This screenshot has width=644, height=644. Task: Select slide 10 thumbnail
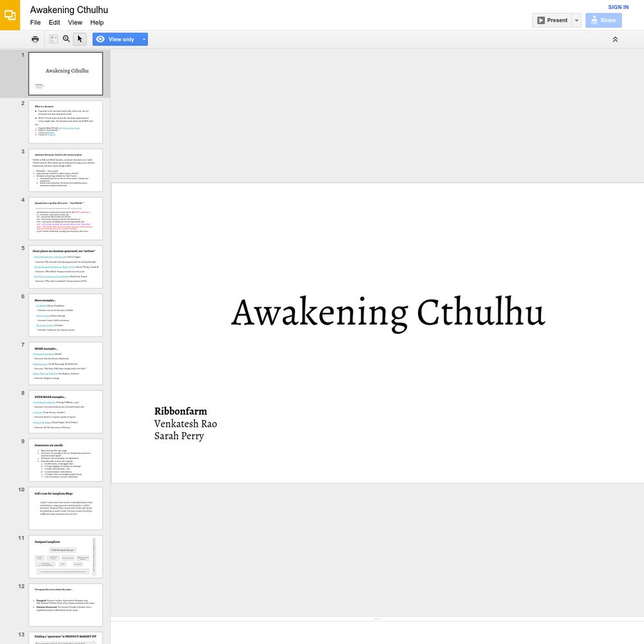66,508
